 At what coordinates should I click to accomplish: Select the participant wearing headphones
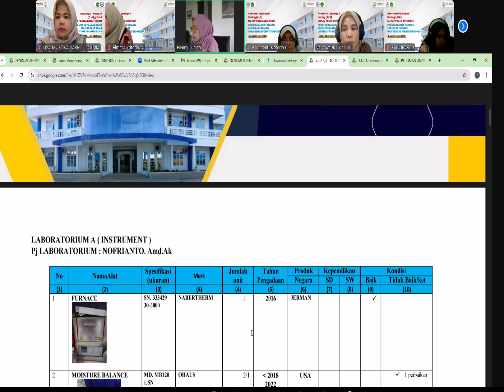click(x=349, y=27)
